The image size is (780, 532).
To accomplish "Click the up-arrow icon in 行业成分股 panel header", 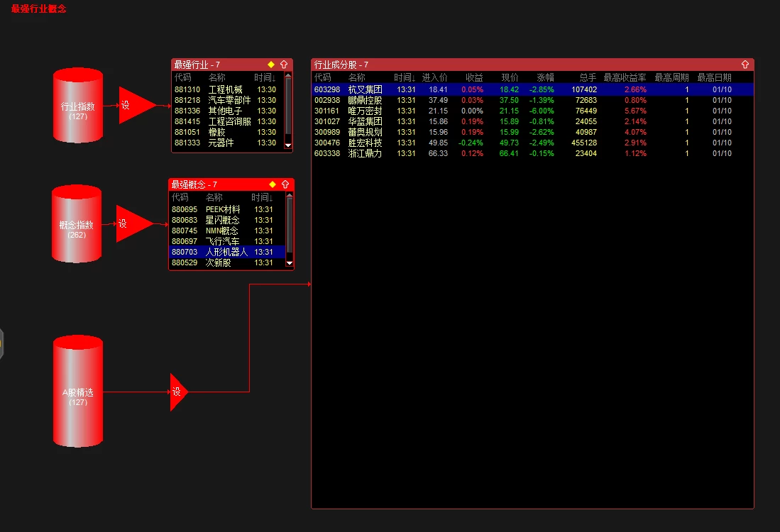I will click(745, 65).
